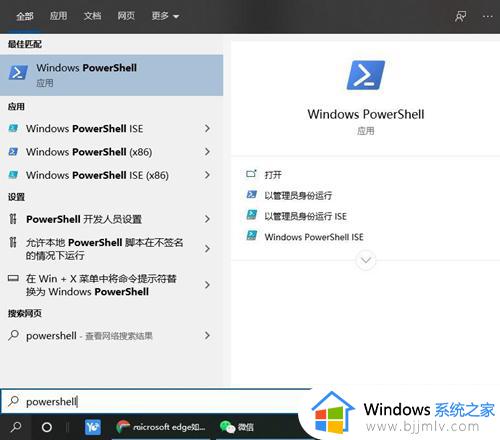Image resolution: width=500 pixels, height=440 pixels.
Task: Click the icon beside 以管理员身份运行
Action: pyautogui.click(x=251, y=194)
